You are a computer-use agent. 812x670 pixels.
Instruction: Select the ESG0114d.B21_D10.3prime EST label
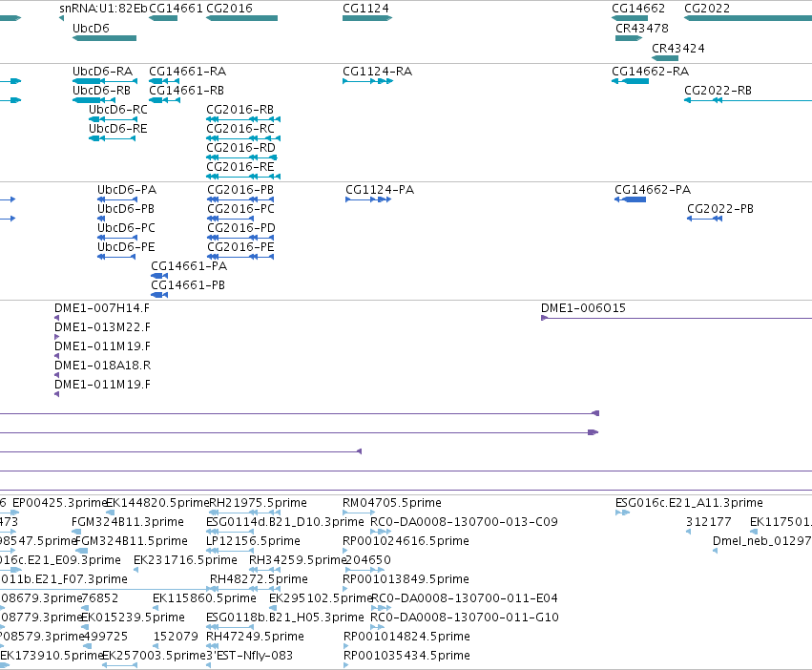click(x=285, y=522)
